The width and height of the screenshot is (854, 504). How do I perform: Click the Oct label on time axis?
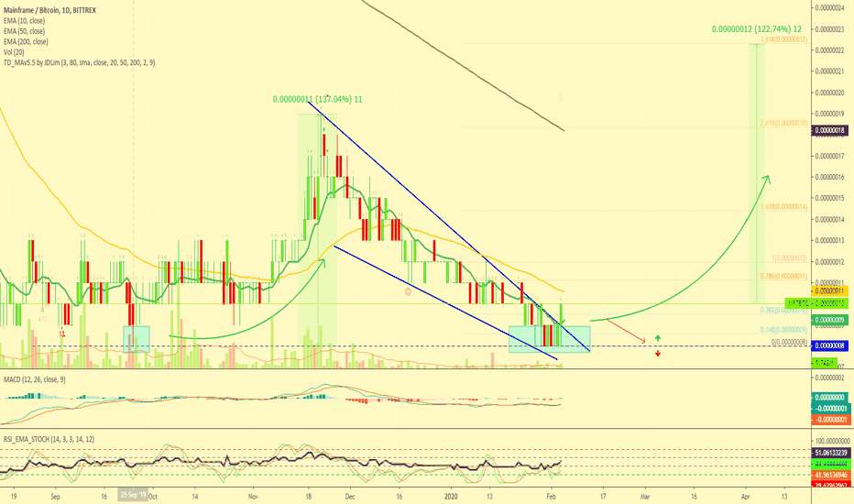(x=153, y=497)
